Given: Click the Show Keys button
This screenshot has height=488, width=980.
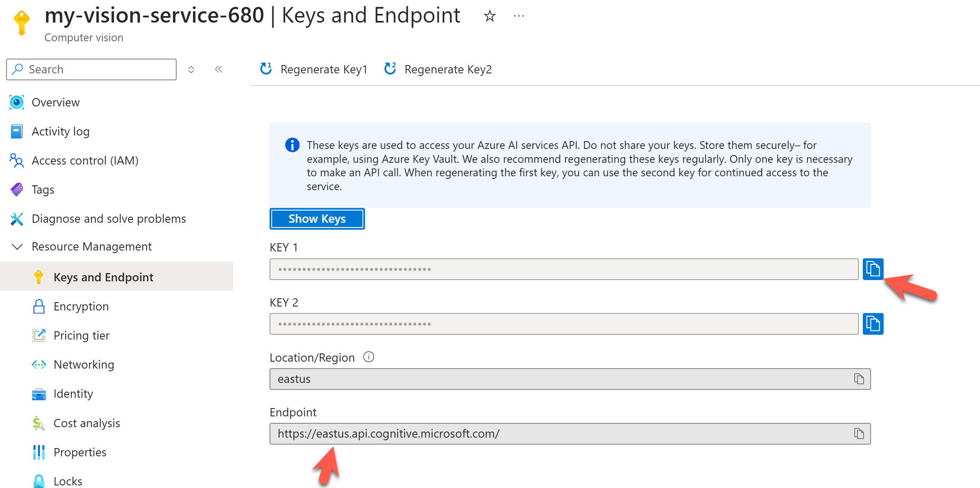Looking at the screenshot, I should pyautogui.click(x=317, y=219).
